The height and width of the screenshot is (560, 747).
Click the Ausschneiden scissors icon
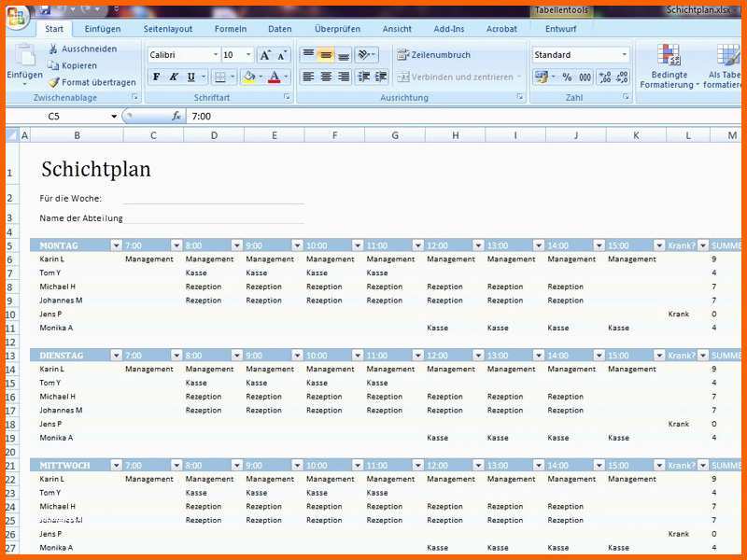(54, 49)
